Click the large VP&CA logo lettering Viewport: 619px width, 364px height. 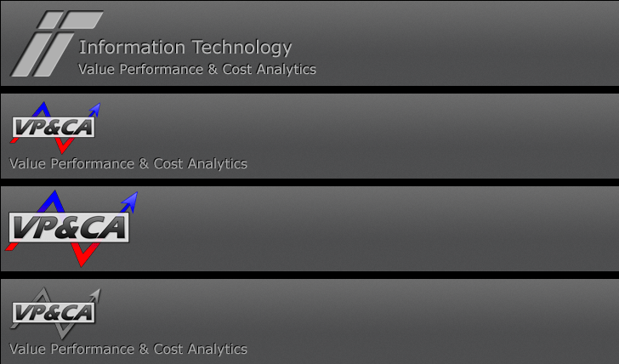tap(68, 228)
